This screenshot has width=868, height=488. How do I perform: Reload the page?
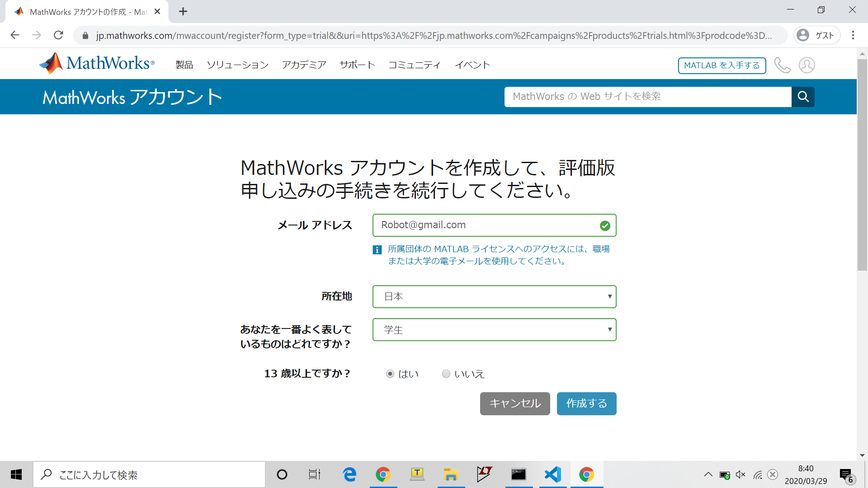[58, 35]
